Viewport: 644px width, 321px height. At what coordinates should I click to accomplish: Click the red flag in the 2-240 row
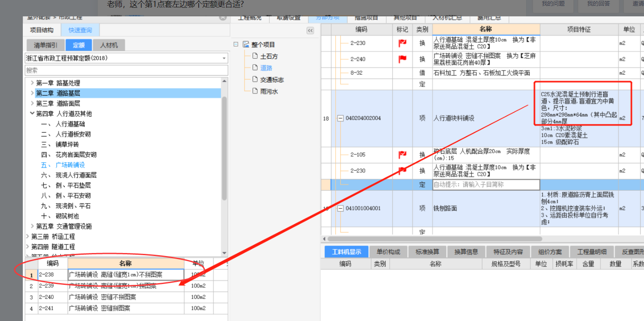point(402,59)
